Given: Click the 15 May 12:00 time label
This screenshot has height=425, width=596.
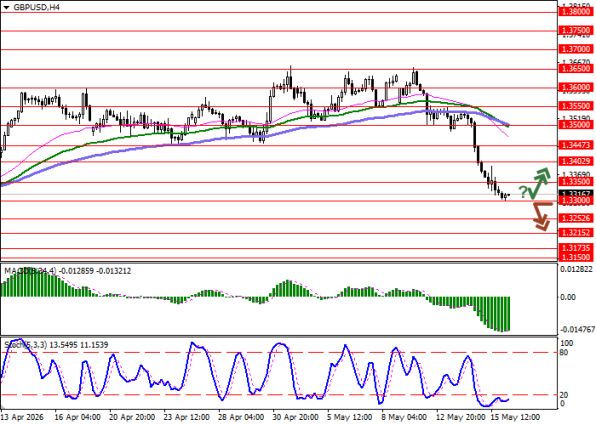Looking at the screenshot, I should (x=515, y=417).
